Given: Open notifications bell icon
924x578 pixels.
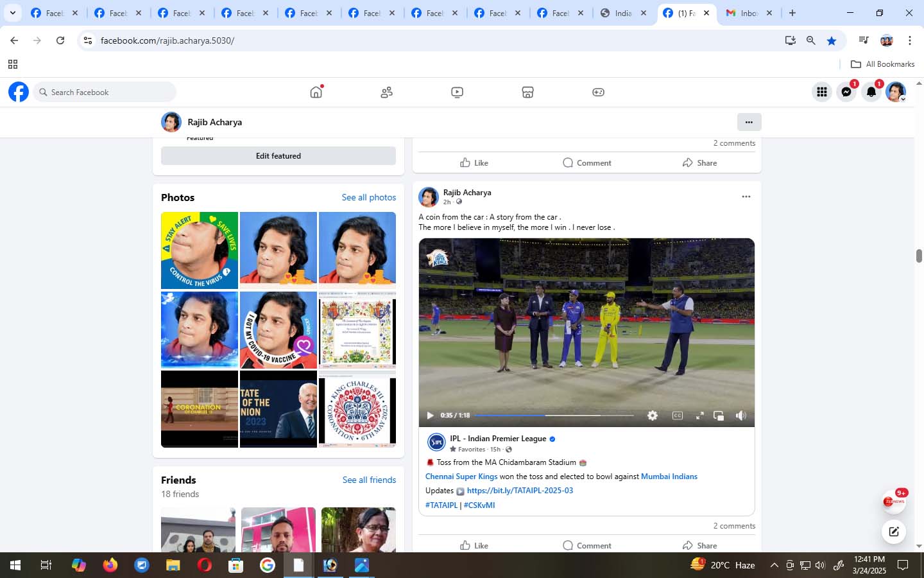Looking at the screenshot, I should 871,92.
